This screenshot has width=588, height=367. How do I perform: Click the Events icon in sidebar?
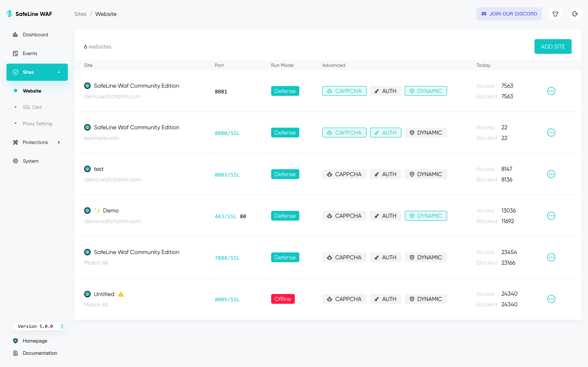(x=15, y=53)
